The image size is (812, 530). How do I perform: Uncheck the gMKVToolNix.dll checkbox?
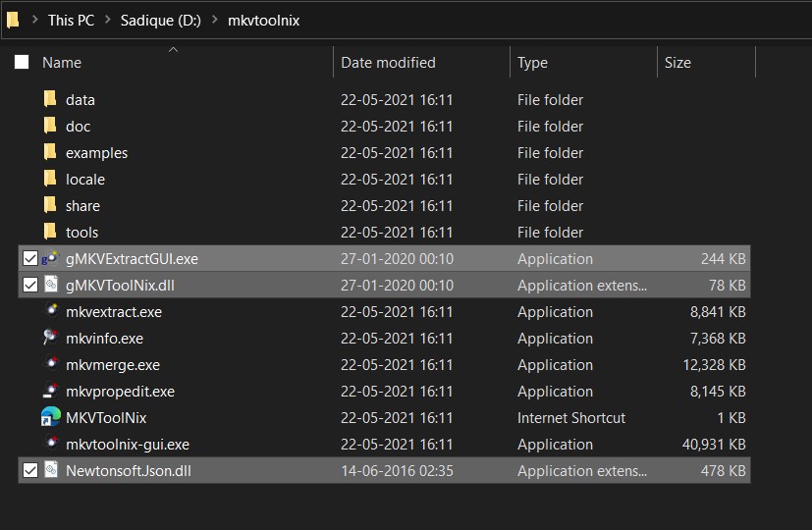[30, 285]
